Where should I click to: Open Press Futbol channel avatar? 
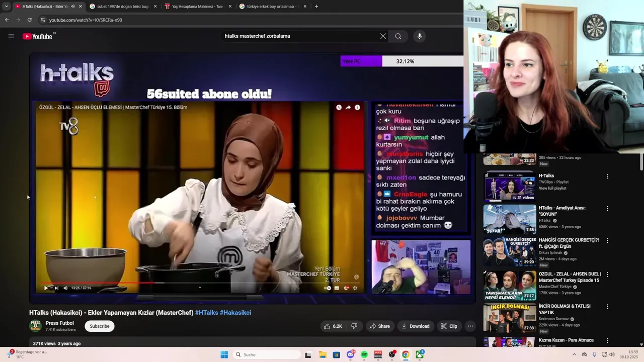point(35,326)
